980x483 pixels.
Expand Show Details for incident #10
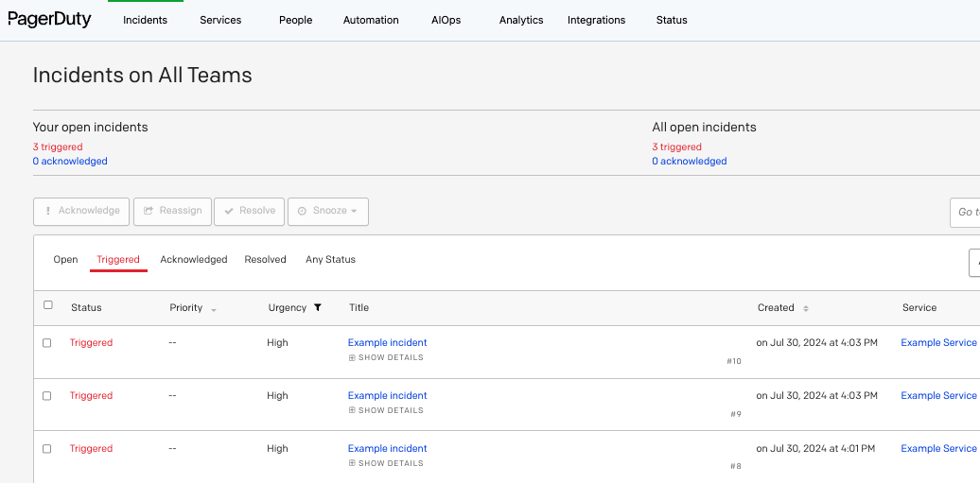[386, 358]
